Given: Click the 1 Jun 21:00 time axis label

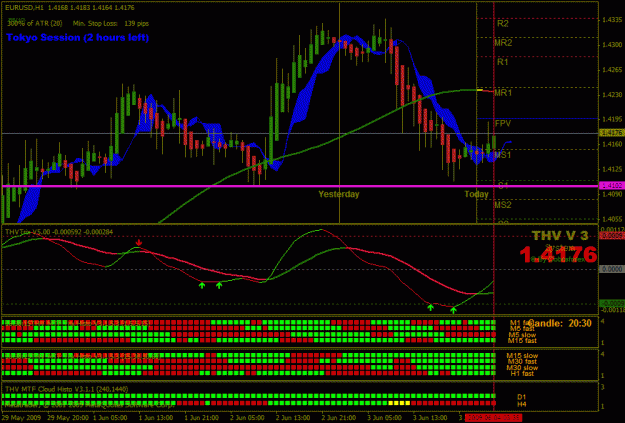Looking at the screenshot, I should pyautogui.click(x=201, y=417).
